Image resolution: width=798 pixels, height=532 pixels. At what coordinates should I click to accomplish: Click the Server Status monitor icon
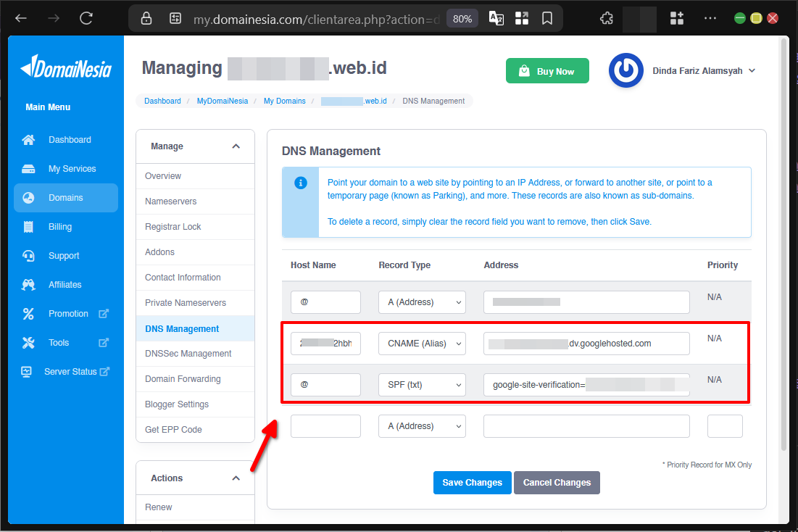pos(27,372)
